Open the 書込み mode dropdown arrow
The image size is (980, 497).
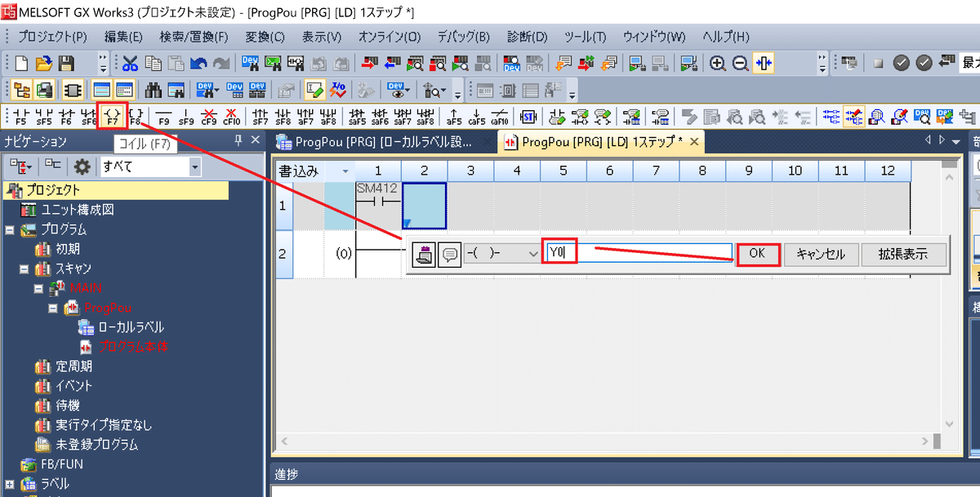click(x=346, y=171)
